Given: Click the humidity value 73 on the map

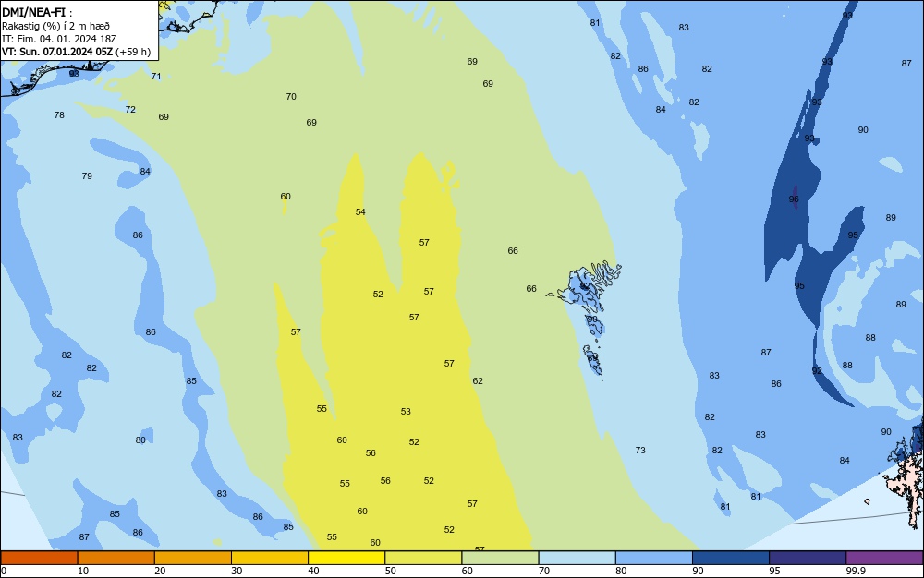Looking at the screenshot, I should click(640, 451).
